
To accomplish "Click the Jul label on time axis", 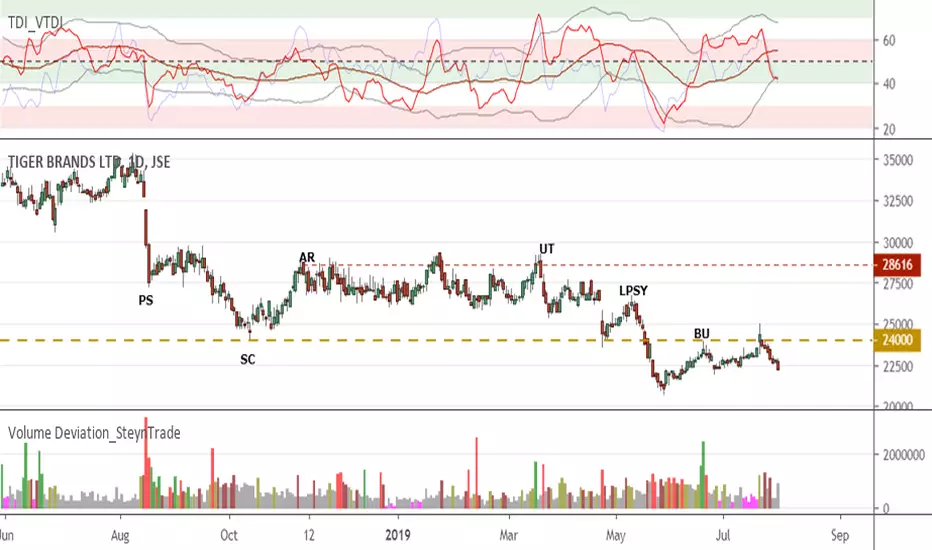I will [x=723, y=535].
